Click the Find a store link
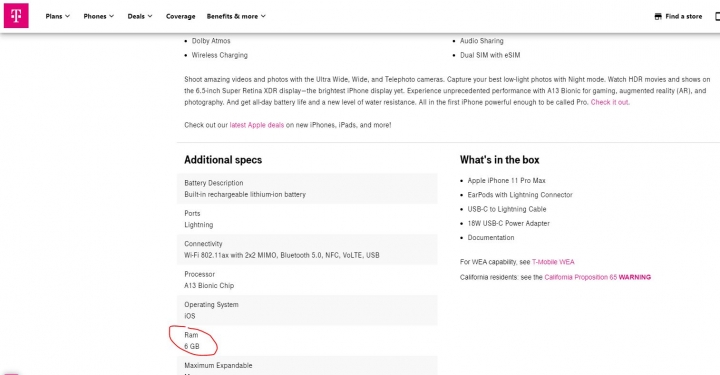This screenshot has height=375, width=720. tap(684, 17)
